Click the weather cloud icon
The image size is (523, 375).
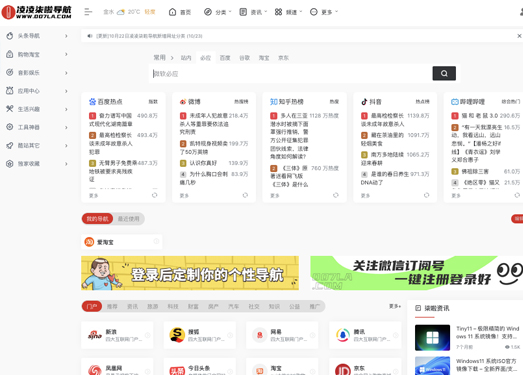121,12
